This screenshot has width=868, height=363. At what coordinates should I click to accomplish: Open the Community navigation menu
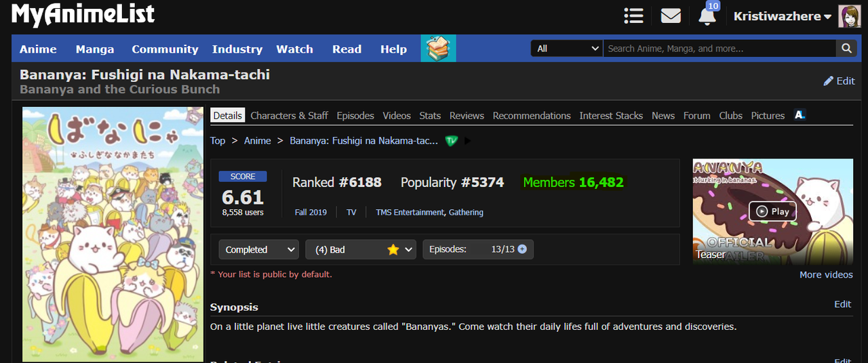click(165, 49)
